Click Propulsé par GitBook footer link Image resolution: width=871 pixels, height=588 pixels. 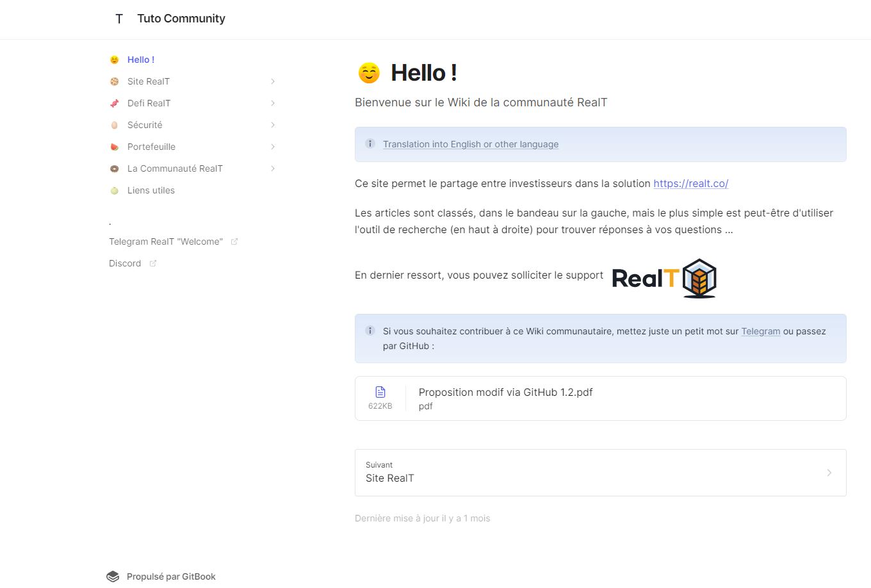pyautogui.click(x=161, y=576)
